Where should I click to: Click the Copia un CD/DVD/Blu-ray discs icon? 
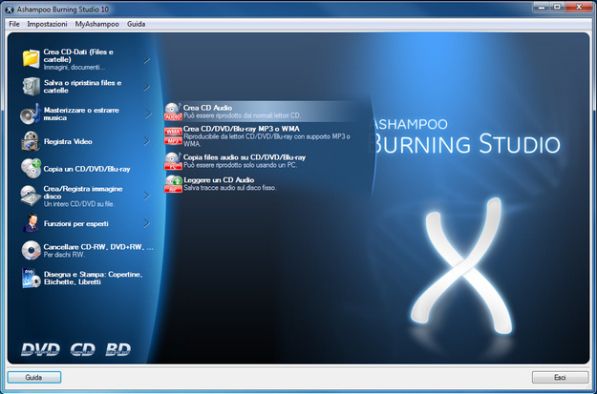31,169
